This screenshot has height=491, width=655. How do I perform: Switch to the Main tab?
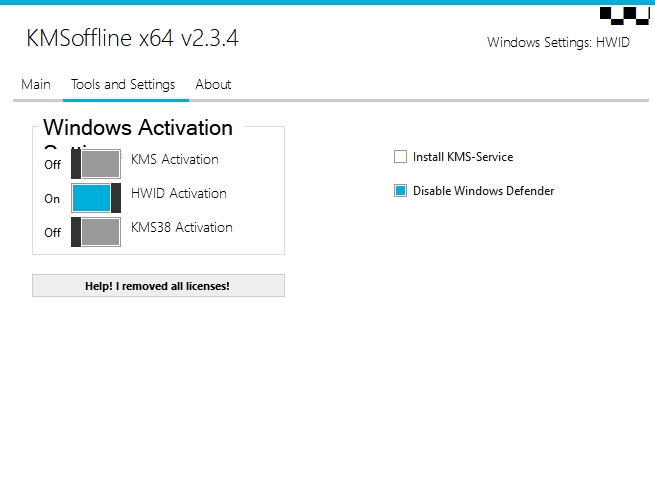pos(36,85)
